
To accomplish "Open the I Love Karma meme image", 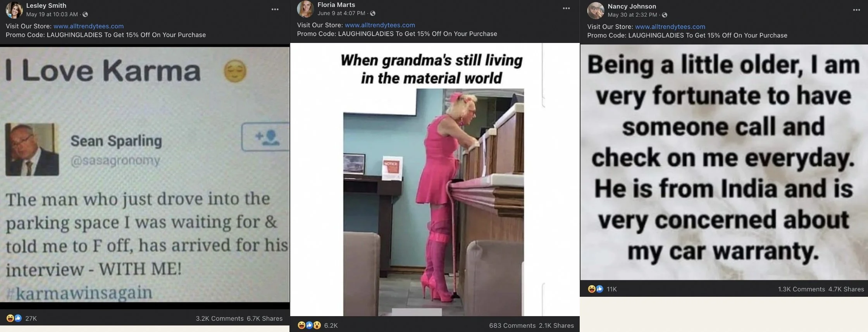I will point(145,175).
